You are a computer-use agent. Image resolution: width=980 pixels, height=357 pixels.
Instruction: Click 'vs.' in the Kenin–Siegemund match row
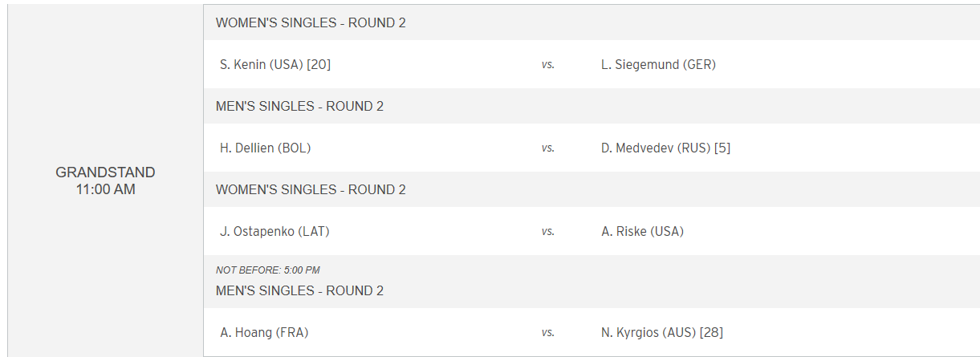[547, 65]
